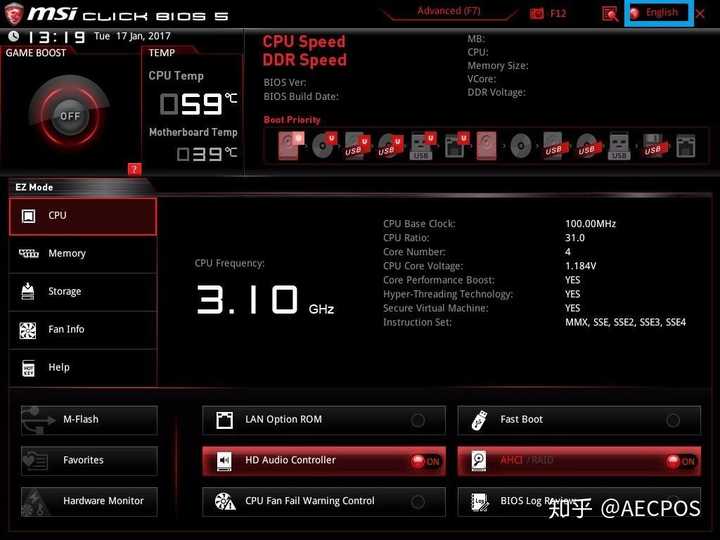
Task: Click the 3.10 GHz CPU frequency value
Action: (265, 300)
